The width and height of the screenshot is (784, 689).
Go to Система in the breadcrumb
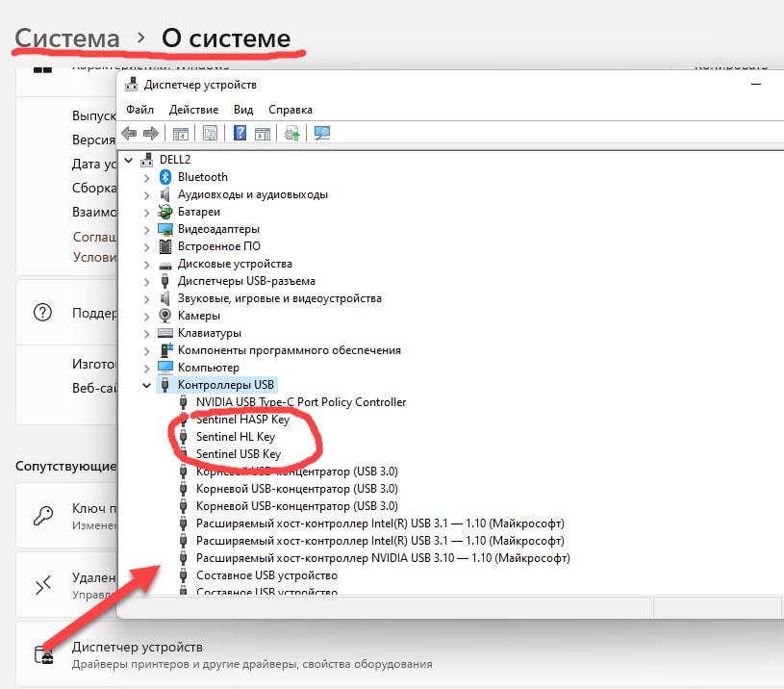(67, 38)
